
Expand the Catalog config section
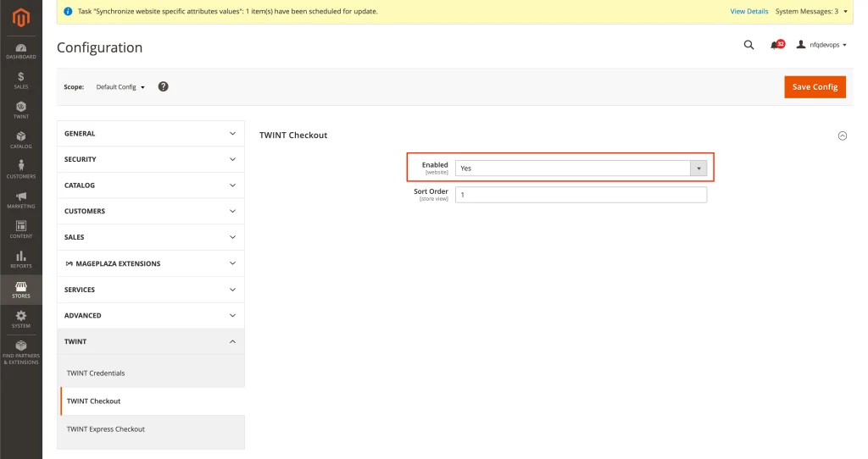[151, 185]
